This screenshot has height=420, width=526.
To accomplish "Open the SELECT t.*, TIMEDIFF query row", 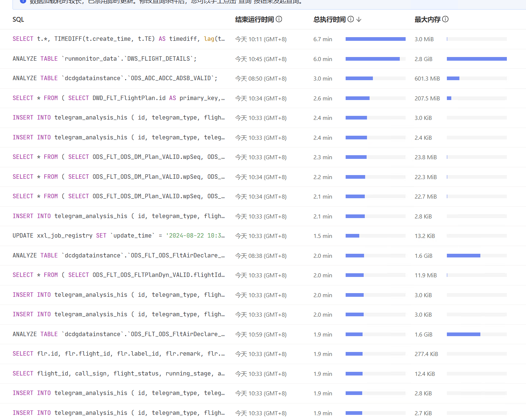I will coord(118,39).
